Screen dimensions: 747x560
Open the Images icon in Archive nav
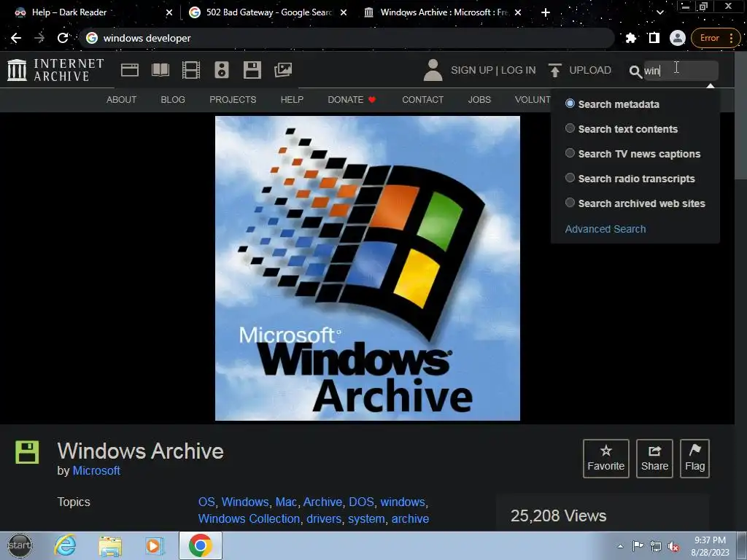(x=283, y=70)
